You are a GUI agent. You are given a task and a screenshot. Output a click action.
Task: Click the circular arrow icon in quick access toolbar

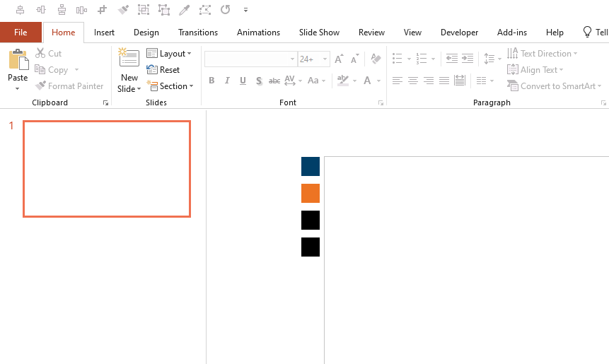point(225,10)
